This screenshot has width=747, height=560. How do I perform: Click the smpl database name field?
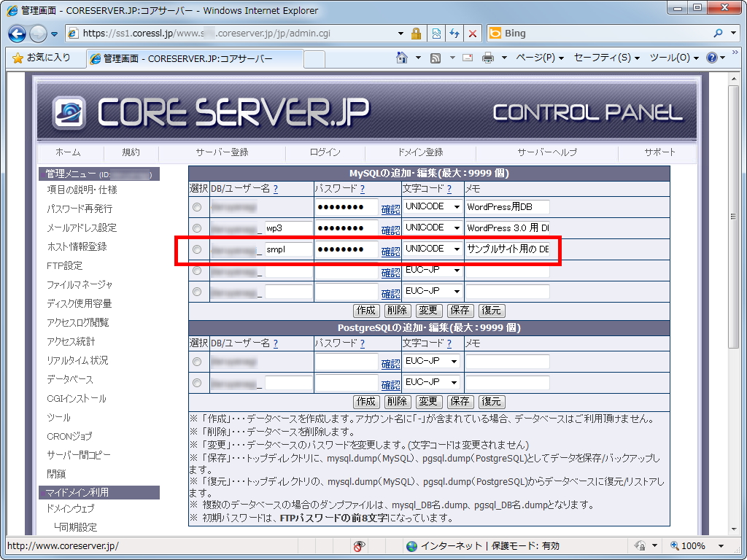(x=289, y=249)
